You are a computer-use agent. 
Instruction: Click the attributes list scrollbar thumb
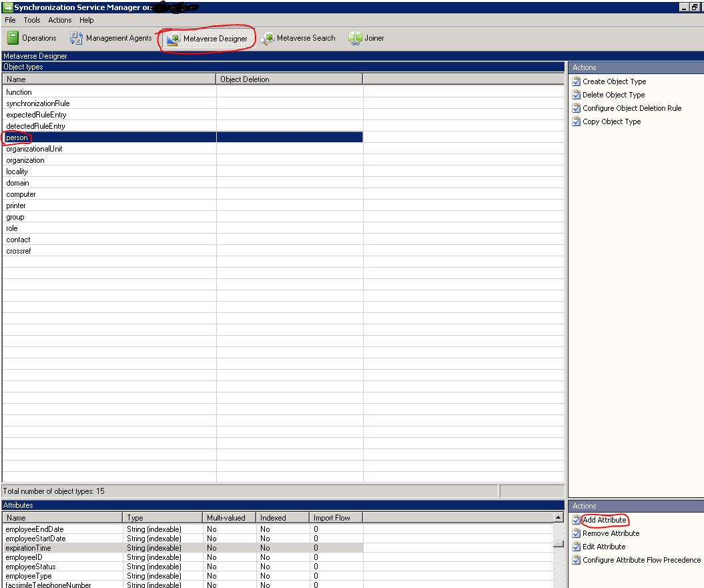[558, 543]
